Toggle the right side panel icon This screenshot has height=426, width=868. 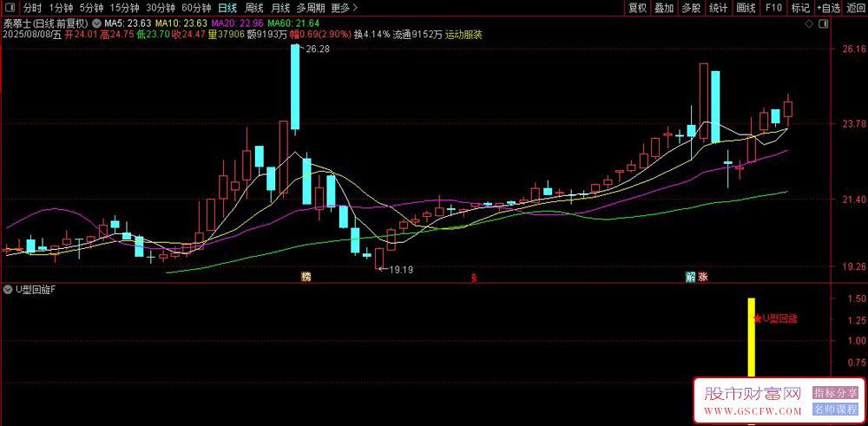pos(824,23)
